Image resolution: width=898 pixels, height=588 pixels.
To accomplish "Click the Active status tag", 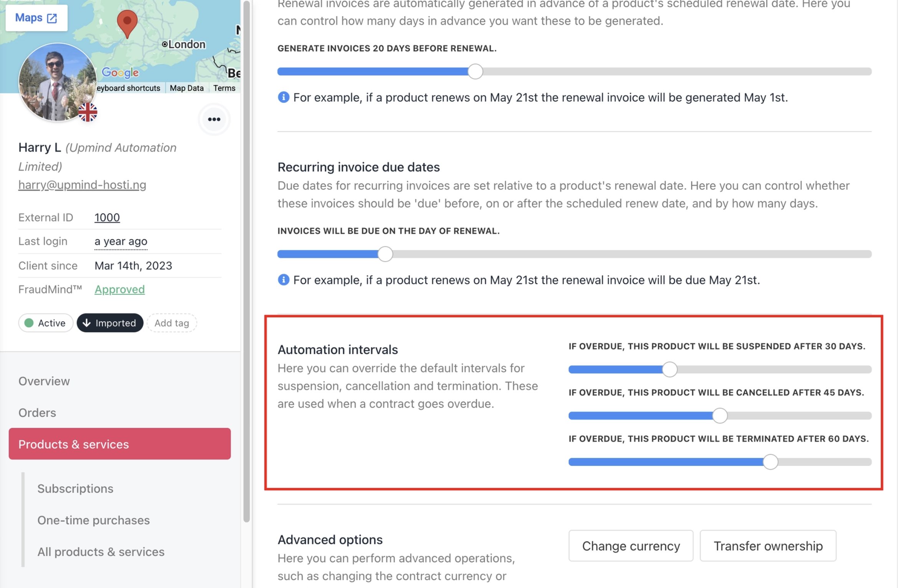I will click(46, 323).
